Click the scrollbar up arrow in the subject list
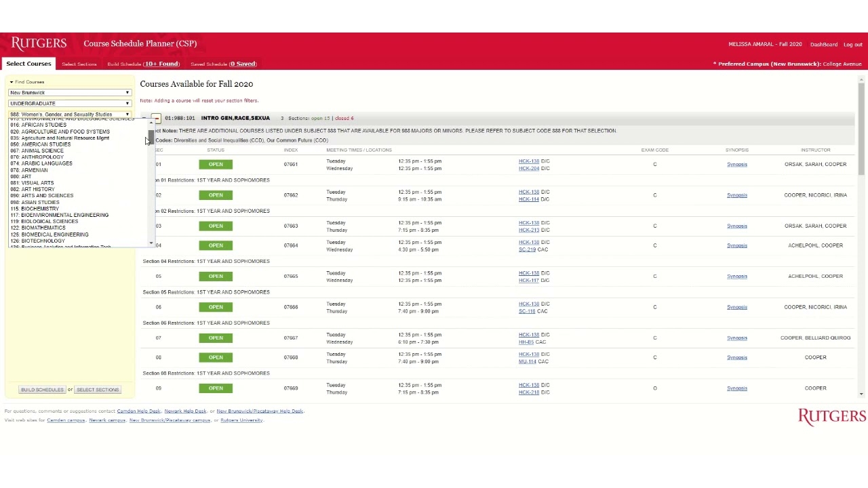 [x=150, y=123]
